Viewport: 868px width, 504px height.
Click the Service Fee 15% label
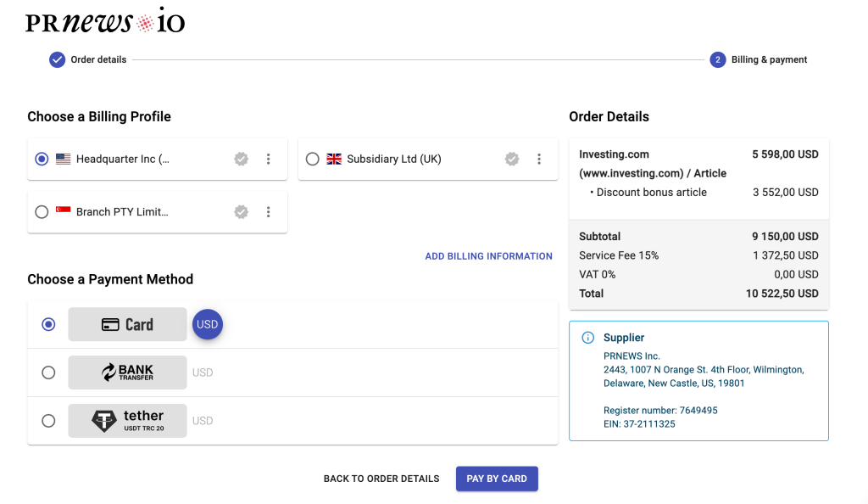click(x=619, y=255)
